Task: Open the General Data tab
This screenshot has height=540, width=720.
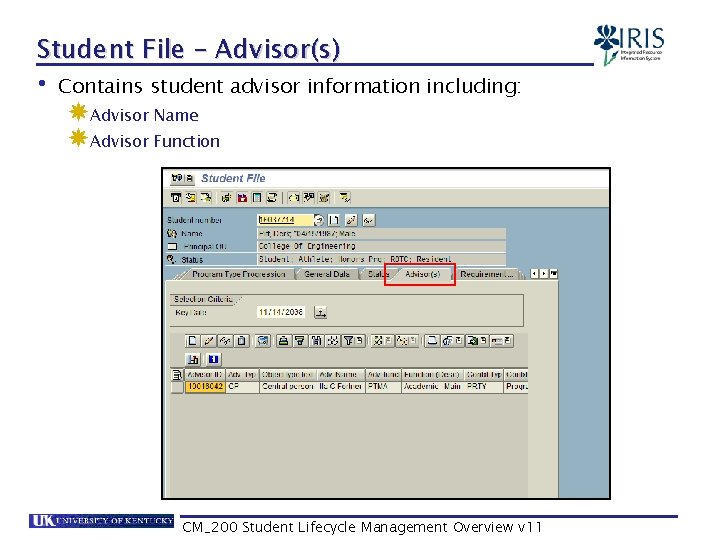Action: point(326,274)
